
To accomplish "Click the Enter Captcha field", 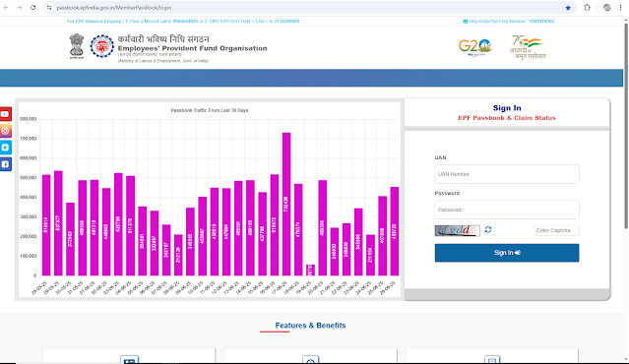I will point(556,230).
